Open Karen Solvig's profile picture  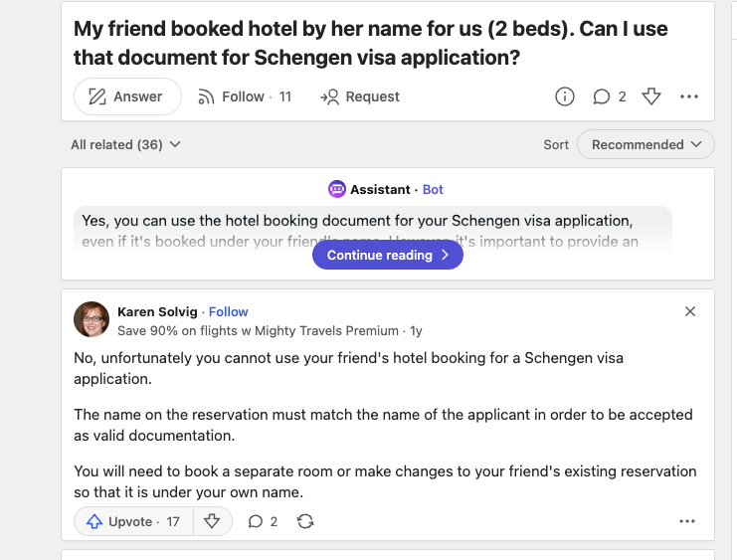tap(92, 319)
